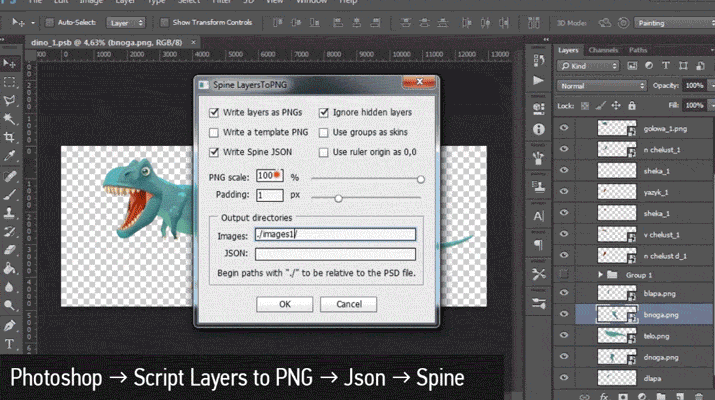Filter layers by adjustment layers icon
715x400 pixels.
point(649,66)
